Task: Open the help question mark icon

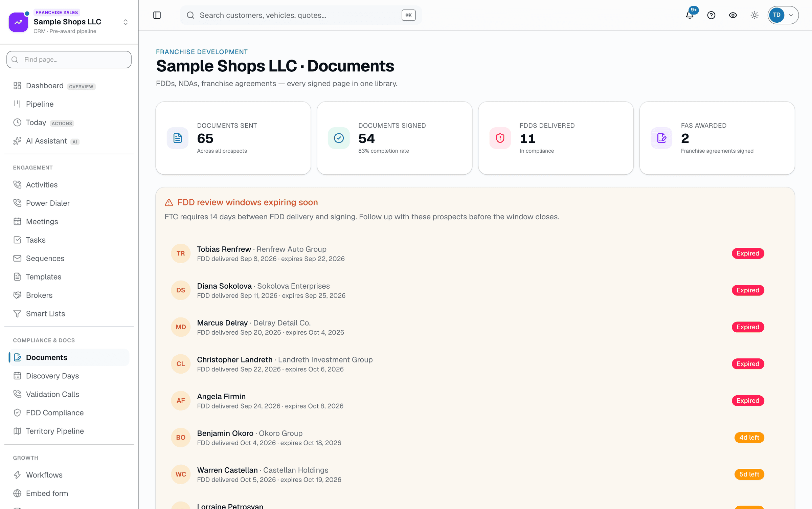Action: [x=711, y=15]
